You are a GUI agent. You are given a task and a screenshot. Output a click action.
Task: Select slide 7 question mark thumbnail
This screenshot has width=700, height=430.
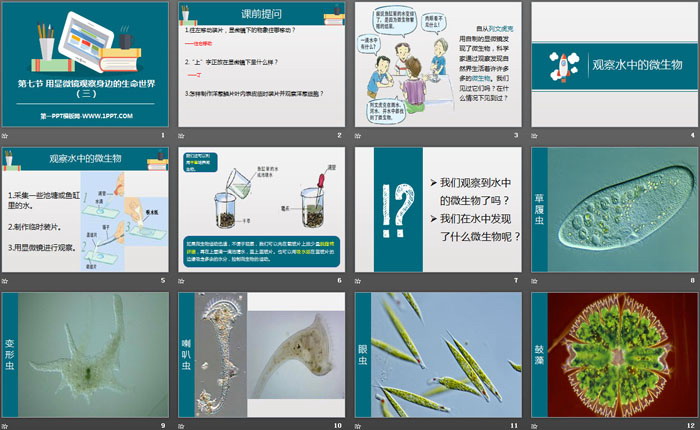pyautogui.click(x=438, y=209)
